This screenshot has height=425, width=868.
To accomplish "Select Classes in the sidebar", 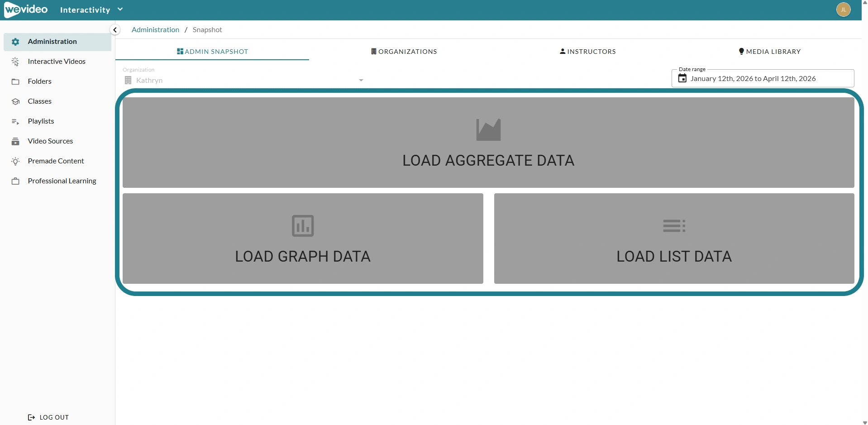I will click(x=57, y=101).
